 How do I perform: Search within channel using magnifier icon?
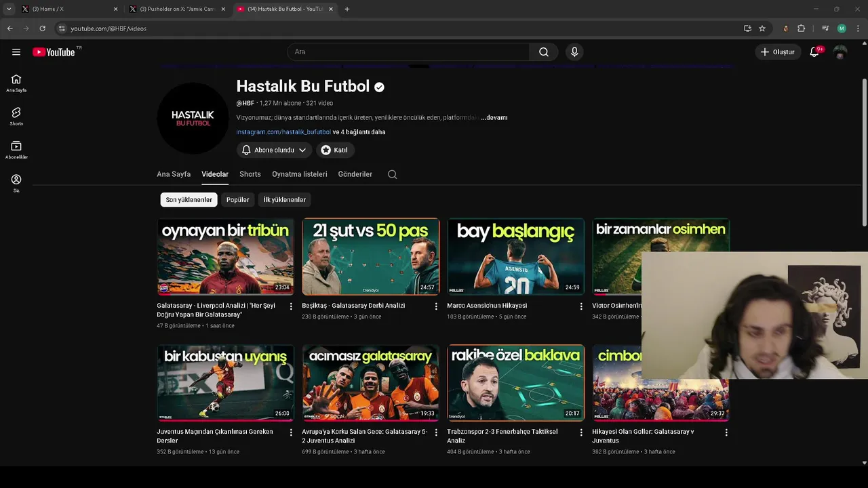[x=392, y=174]
